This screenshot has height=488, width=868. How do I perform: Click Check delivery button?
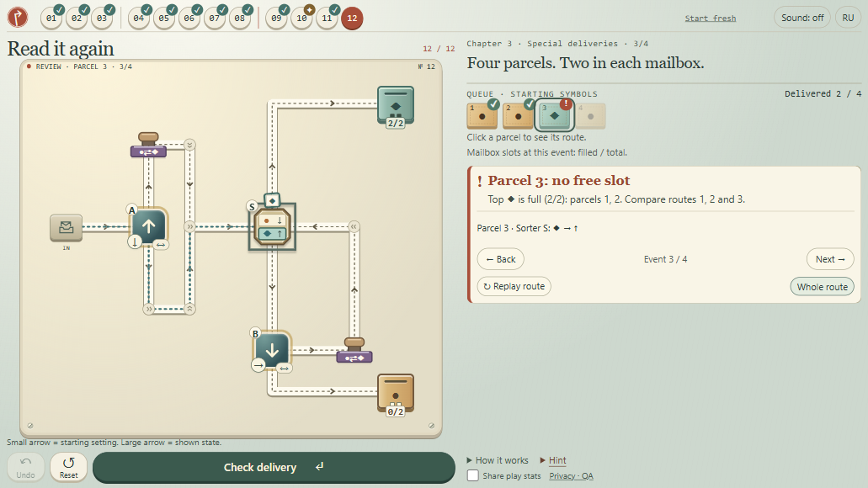pos(274,468)
